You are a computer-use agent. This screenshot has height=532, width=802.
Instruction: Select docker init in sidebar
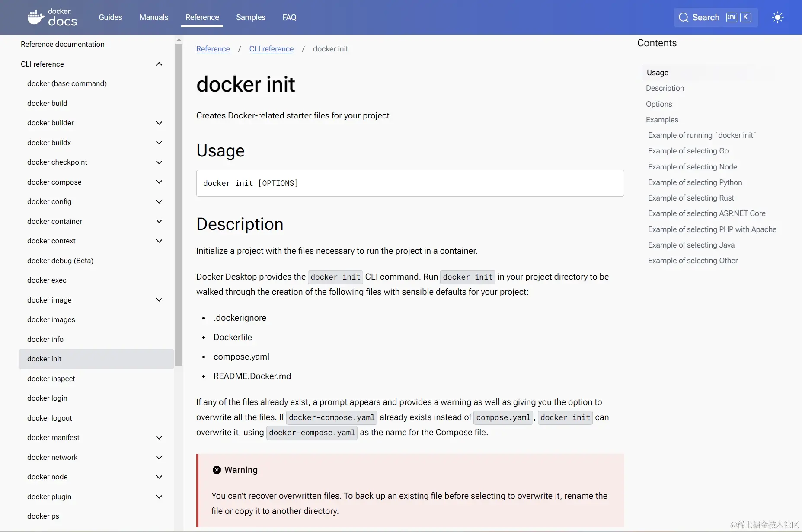(96, 359)
